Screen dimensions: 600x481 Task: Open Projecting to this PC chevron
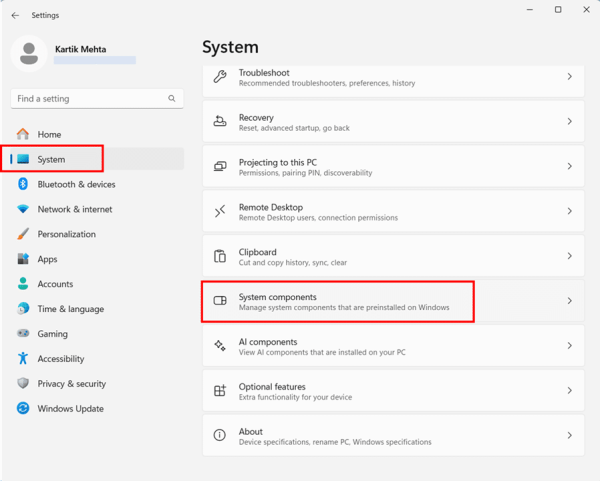tap(570, 166)
